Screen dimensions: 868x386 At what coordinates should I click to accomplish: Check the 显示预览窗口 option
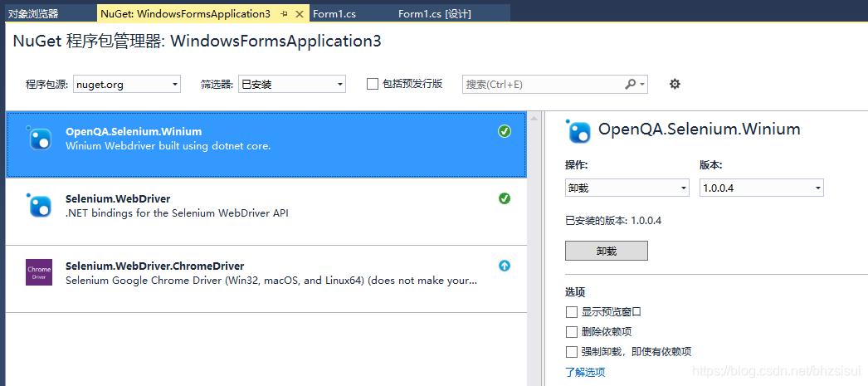[x=572, y=312]
